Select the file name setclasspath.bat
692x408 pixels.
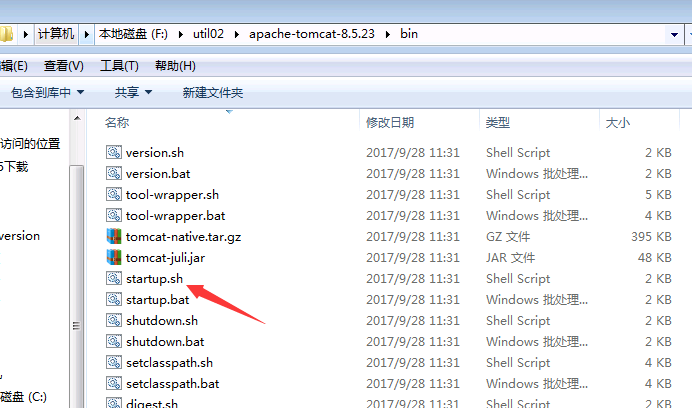[x=173, y=383]
